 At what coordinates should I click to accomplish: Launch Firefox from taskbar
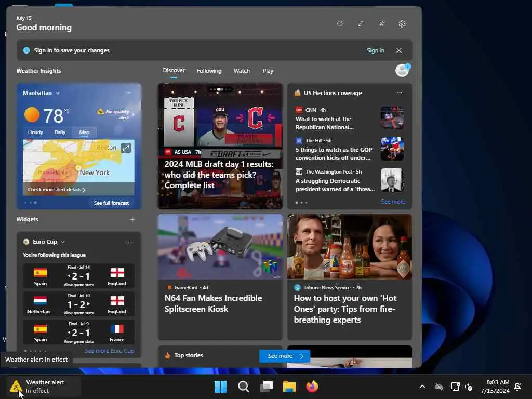312,387
